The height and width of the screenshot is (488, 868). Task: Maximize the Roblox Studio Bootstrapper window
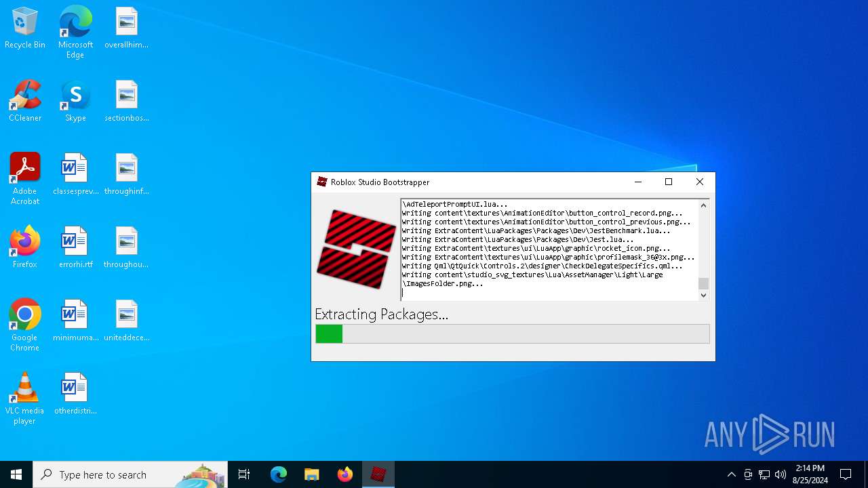[x=669, y=182]
